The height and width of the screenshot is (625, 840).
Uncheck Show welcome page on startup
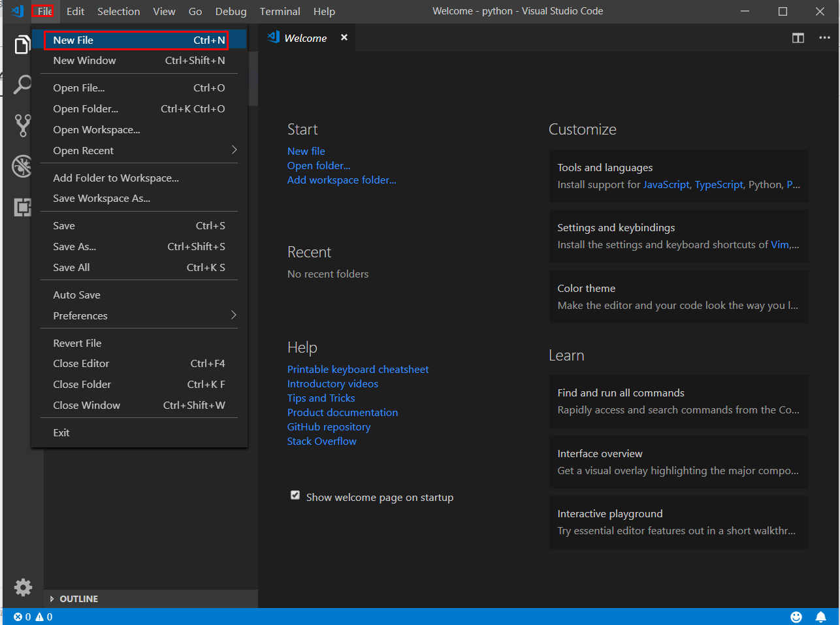[x=295, y=496]
